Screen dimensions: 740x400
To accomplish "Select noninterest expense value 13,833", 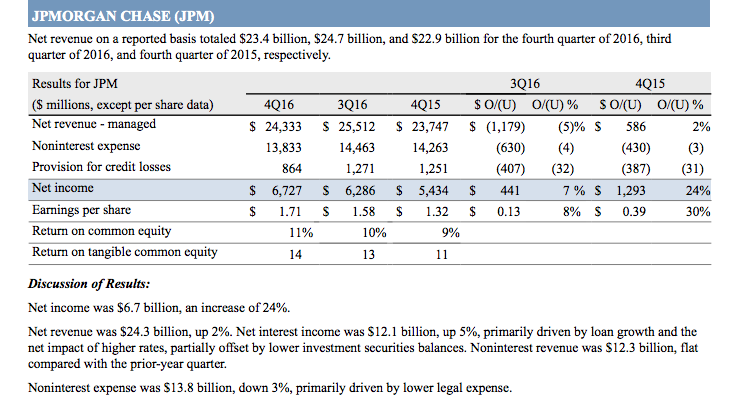I will pos(283,148).
